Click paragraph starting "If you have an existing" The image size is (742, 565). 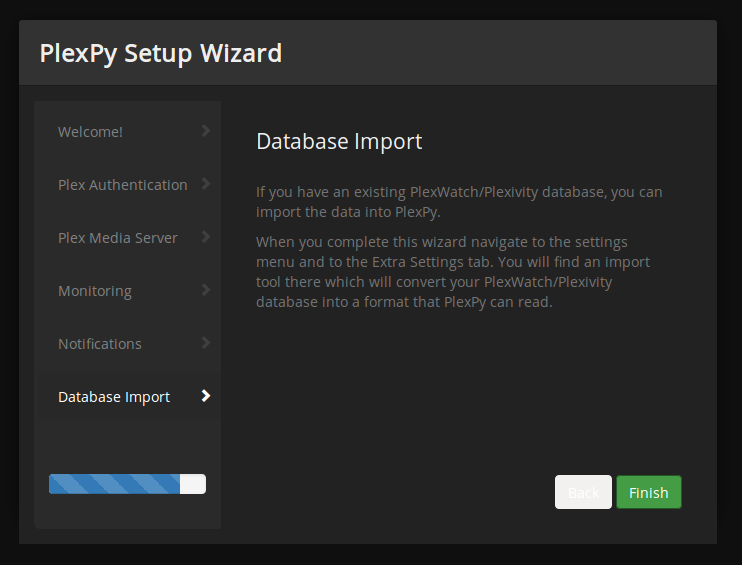click(x=459, y=202)
